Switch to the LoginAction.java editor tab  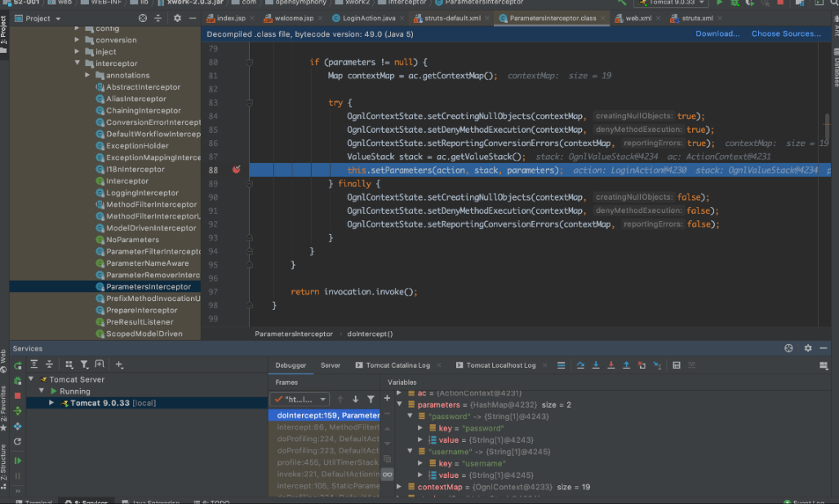[x=368, y=18]
